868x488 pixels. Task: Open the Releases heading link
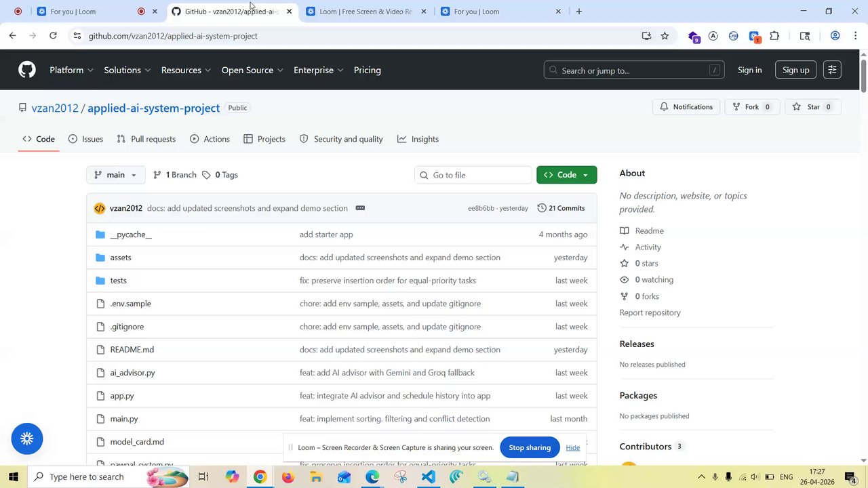(x=637, y=344)
